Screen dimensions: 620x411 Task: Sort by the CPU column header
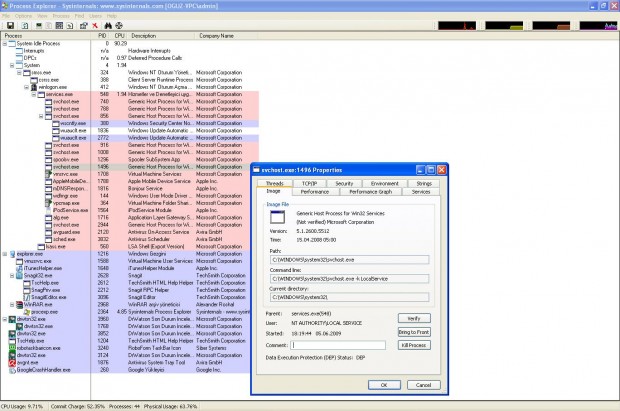pos(119,36)
